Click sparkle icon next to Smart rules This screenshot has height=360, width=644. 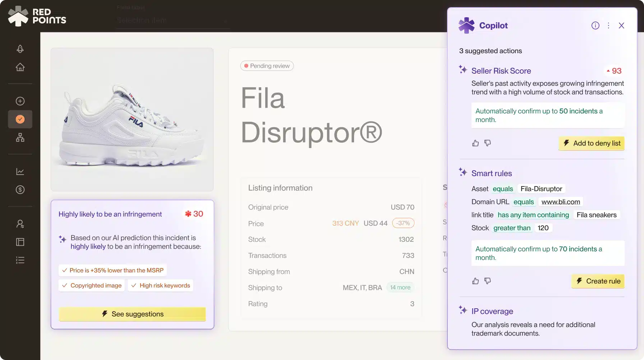[463, 172]
